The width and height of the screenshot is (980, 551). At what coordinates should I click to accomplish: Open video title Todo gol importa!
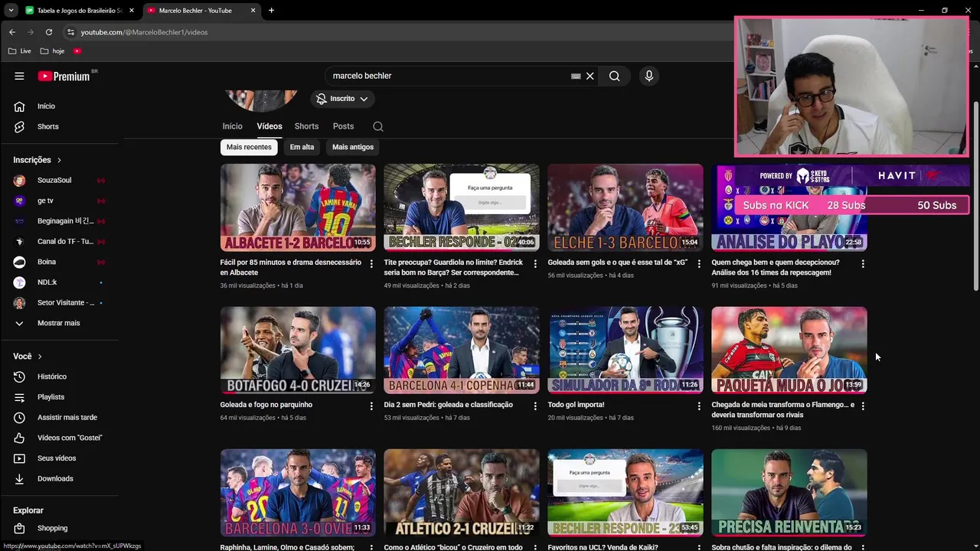576,405
